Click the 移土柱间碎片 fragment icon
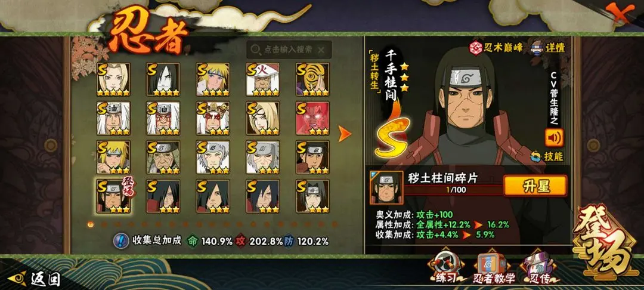 tap(386, 187)
